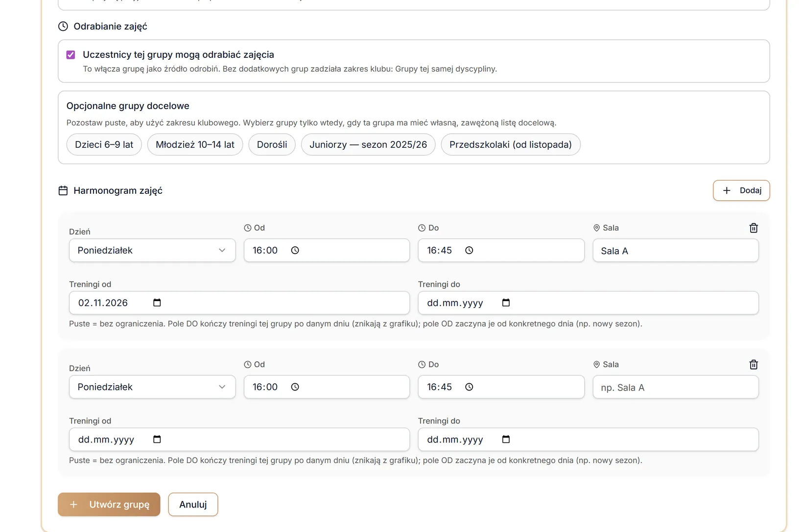Open time picker for first entry's Do field
Screen dimensions: 803x532
pyautogui.click(x=469, y=251)
